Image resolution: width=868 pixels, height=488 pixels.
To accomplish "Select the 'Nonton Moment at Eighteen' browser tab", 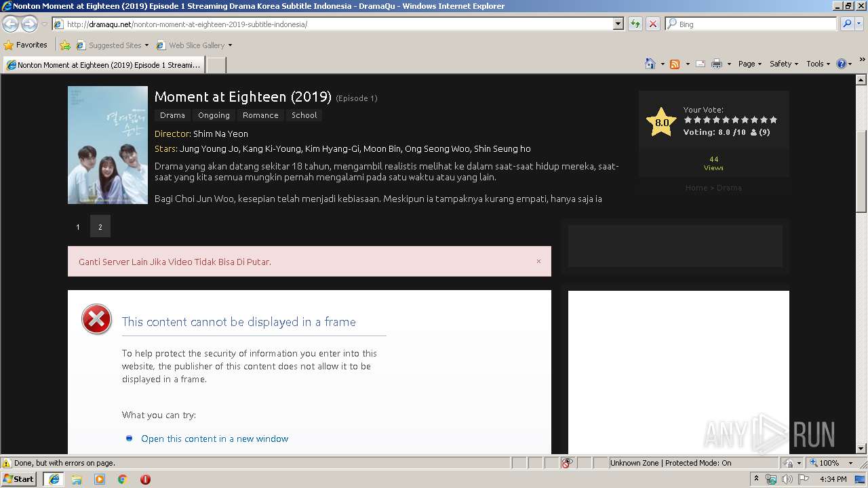I will click(104, 65).
